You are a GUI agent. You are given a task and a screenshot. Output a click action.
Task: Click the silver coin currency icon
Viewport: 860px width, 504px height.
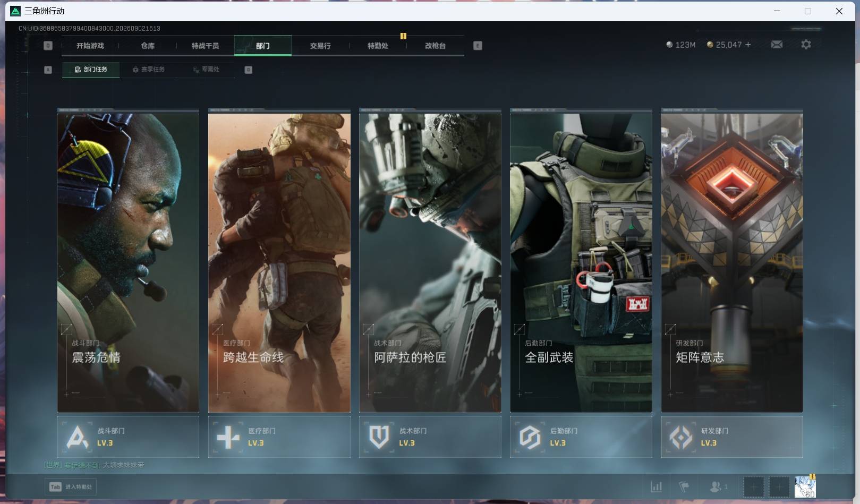coord(669,45)
